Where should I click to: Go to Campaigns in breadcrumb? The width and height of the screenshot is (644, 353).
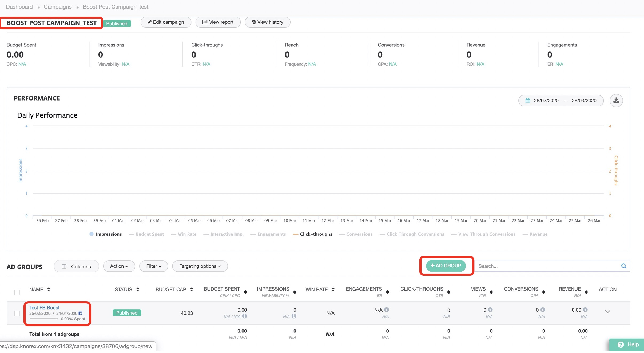58,7
